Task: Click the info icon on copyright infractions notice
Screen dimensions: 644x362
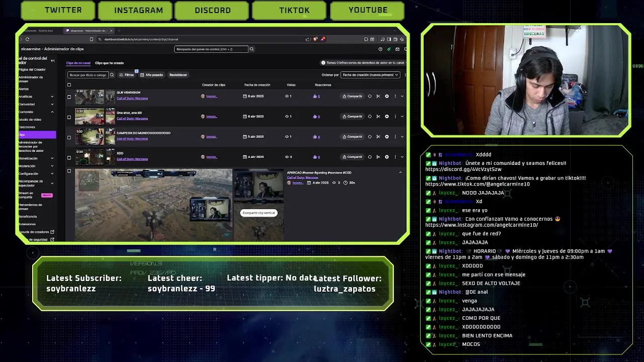Action: [x=323, y=63]
